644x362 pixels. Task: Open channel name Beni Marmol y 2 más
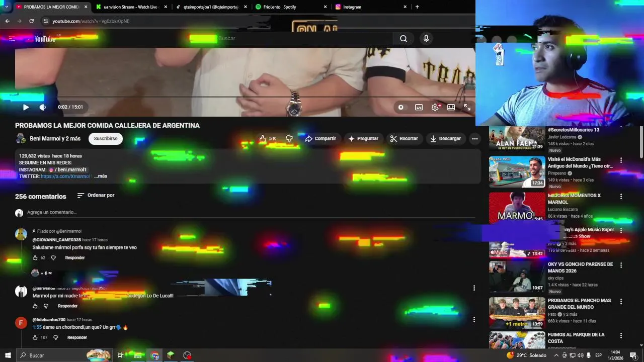pos(55,139)
